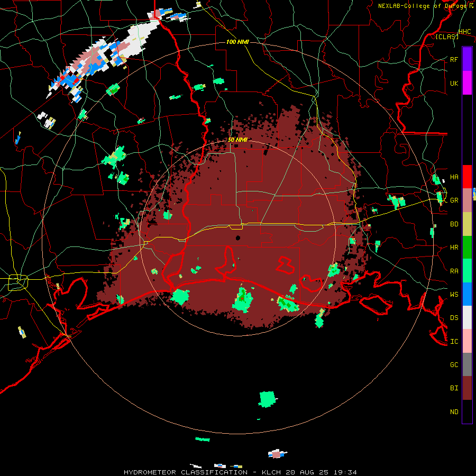This screenshot has height=476, width=476.
Task: Select the yellow BD legend swatch
Action: tap(467, 224)
